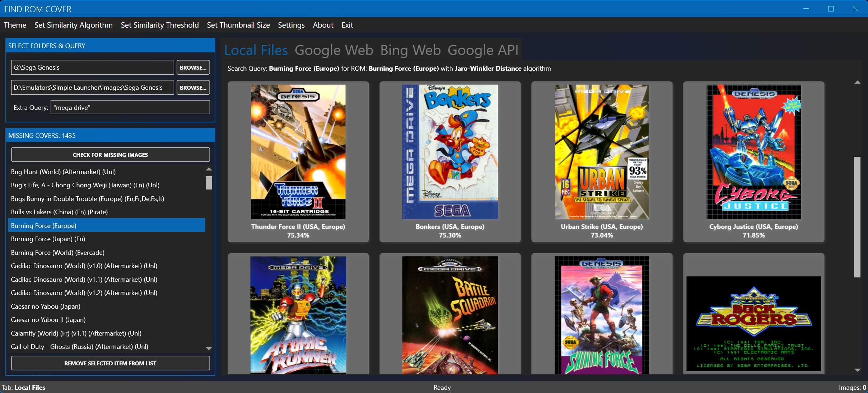The image size is (868, 393).
Task: Select Calamity (World) (Fr) (v1.1) entry
Action: tap(107, 333)
